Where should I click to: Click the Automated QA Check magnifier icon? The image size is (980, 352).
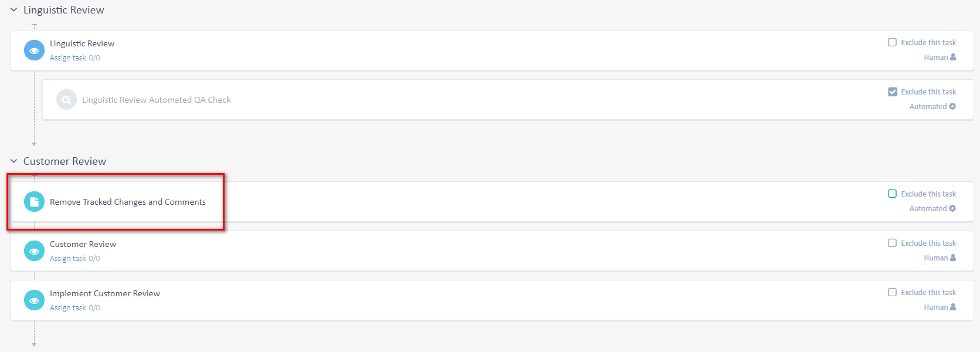(66, 100)
